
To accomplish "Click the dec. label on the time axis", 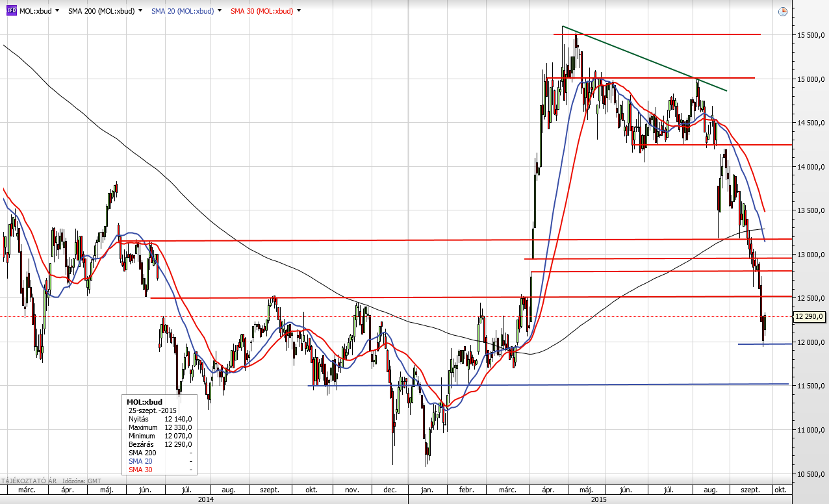I will pyautogui.click(x=390, y=490).
